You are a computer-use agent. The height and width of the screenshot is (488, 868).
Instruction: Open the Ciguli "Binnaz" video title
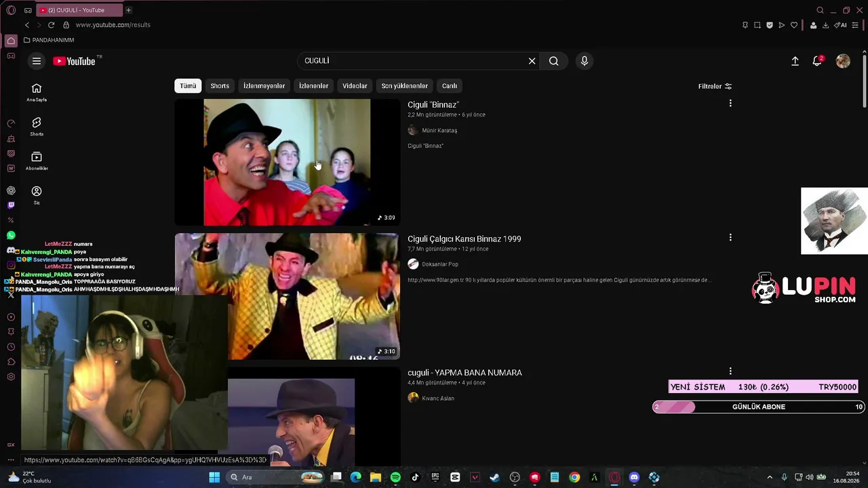click(433, 104)
